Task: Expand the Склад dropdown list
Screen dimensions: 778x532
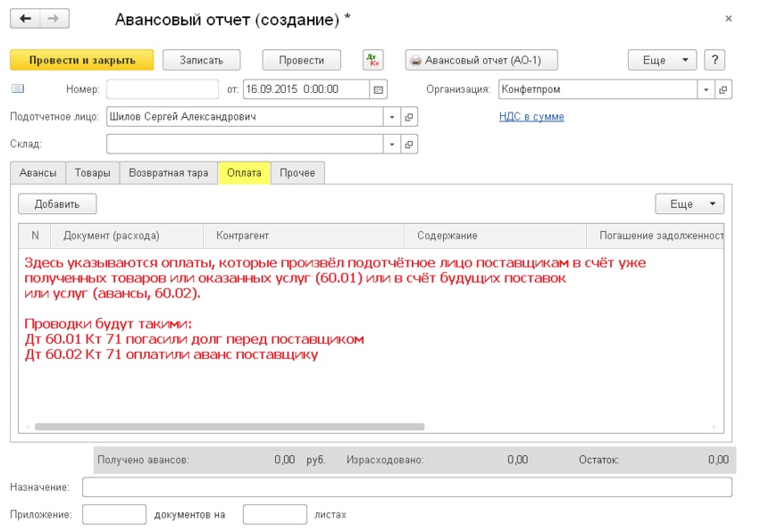Action: coord(391,145)
